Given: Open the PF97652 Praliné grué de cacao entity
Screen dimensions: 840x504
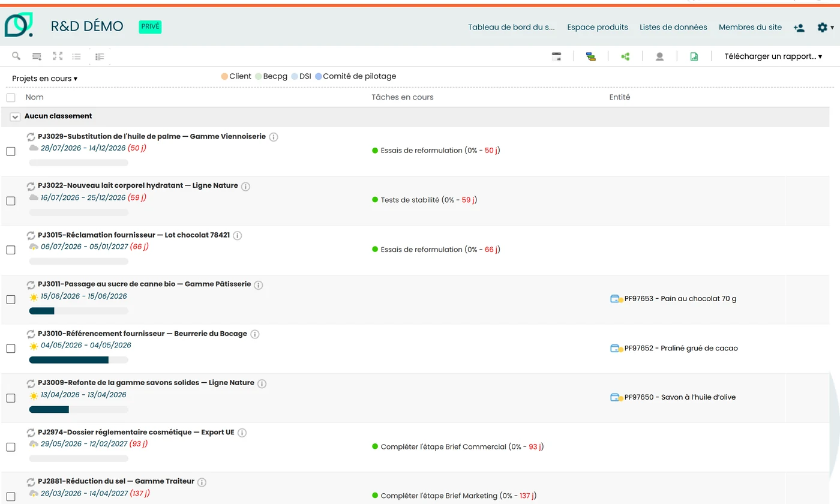Looking at the screenshot, I should 681,348.
